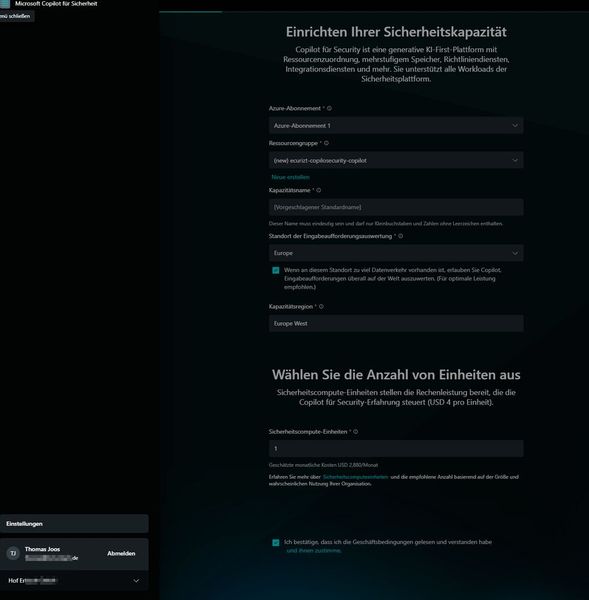This screenshot has height=600, width=589.
Task: Click the Geschätzte monatliche Kosten text
Action: [x=323, y=465]
